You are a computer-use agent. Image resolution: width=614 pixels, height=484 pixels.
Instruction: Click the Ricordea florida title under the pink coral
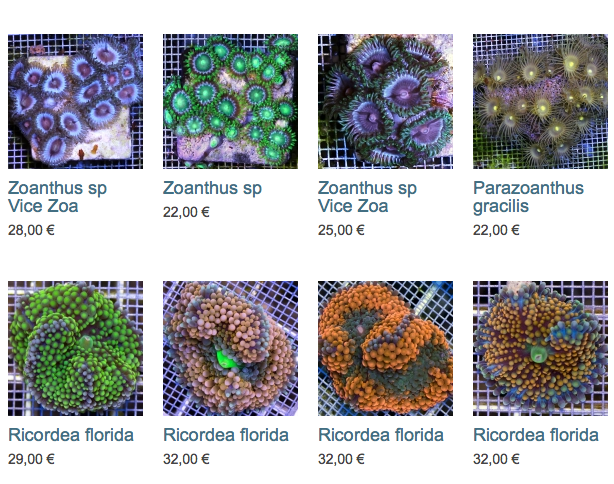click(226, 435)
